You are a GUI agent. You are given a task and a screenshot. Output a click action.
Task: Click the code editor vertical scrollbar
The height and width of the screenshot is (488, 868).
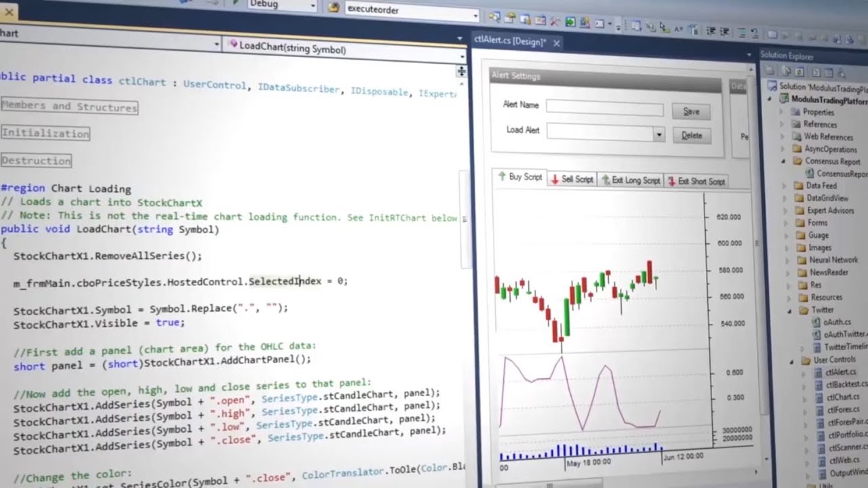coord(465,218)
